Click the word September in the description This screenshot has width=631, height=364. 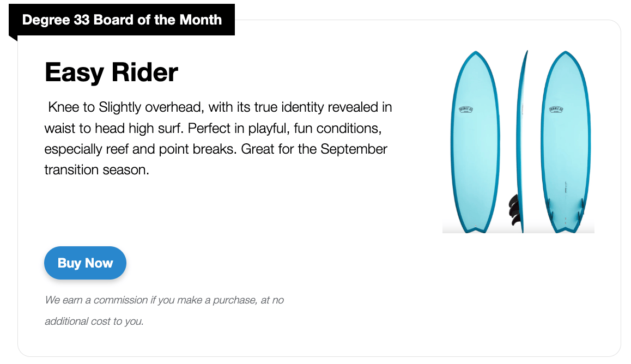click(x=354, y=149)
